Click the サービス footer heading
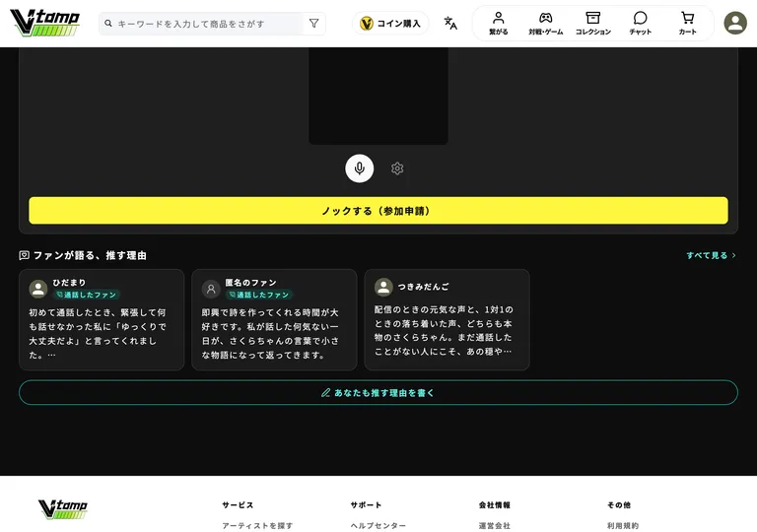Screen dimensions: 757x532 (x=238, y=505)
